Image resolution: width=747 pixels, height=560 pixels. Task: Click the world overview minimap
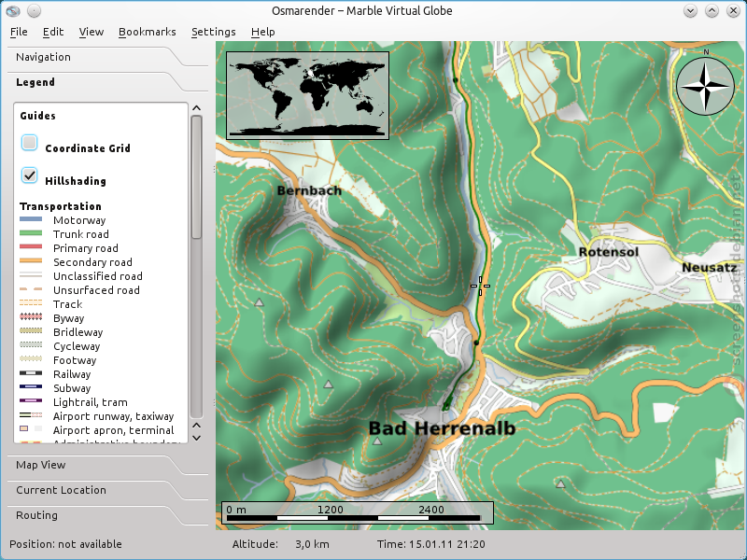coord(308,96)
